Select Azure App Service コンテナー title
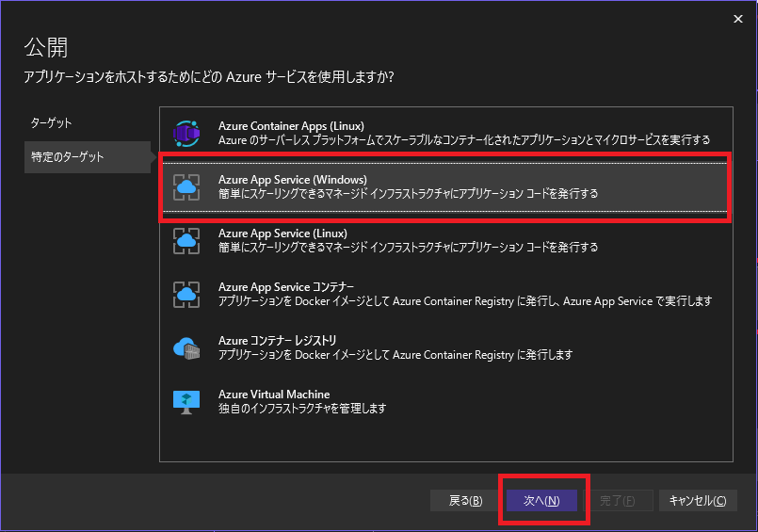This screenshot has width=758, height=532. pos(286,287)
